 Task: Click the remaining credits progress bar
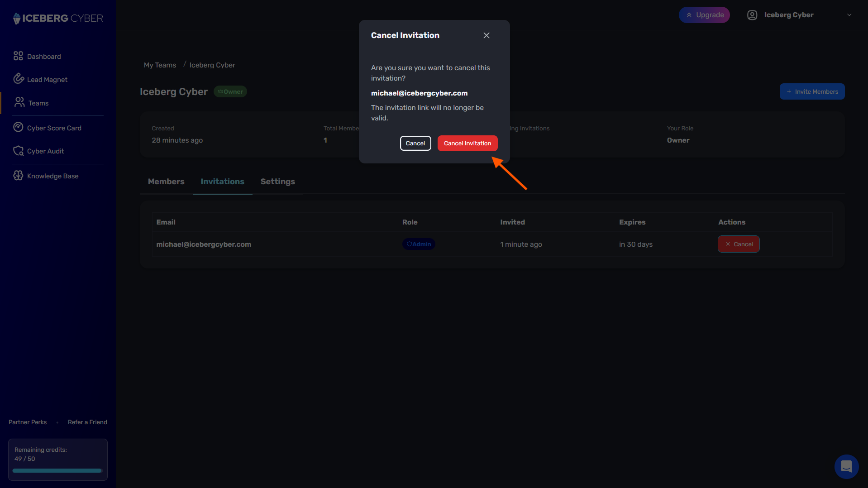coord(57,471)
